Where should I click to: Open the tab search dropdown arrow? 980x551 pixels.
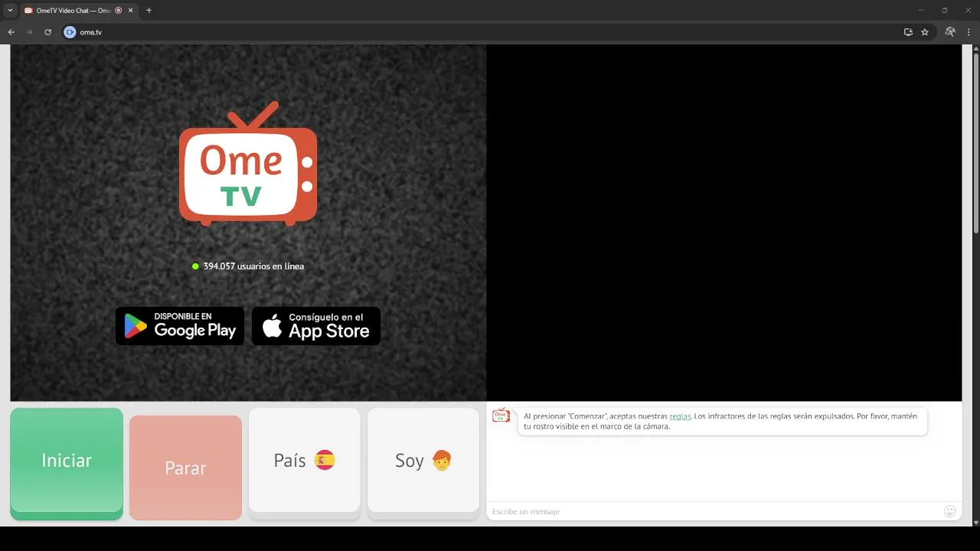click(10, 11)
